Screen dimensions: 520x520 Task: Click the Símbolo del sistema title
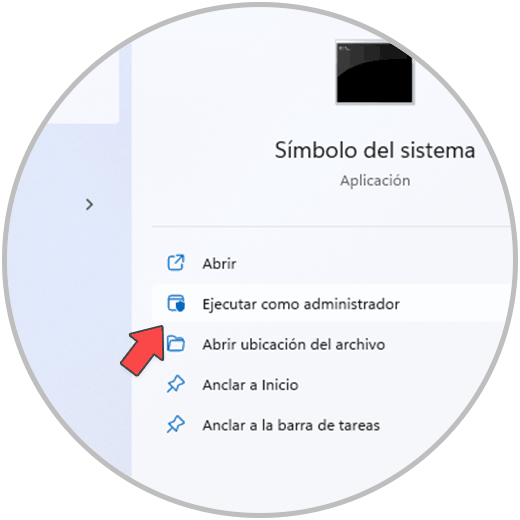click(x=375, y=150)
